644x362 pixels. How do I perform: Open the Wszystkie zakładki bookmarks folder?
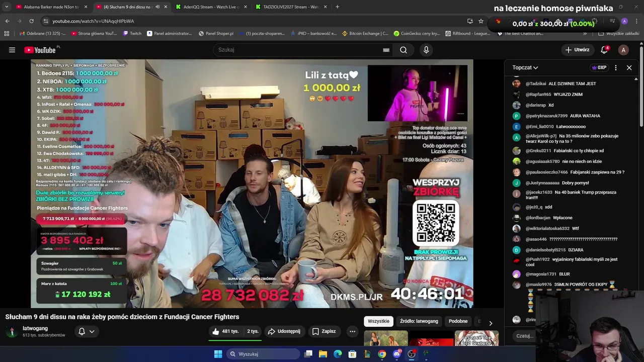619,34
